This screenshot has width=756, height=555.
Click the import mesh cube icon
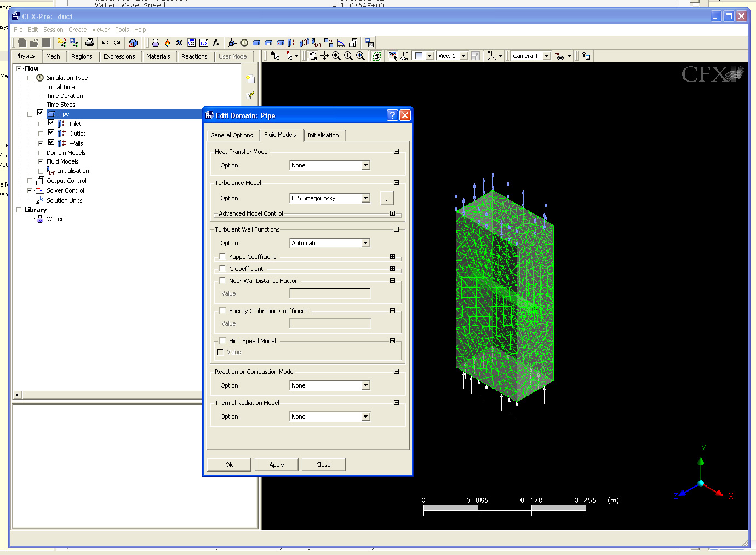coord(133,42)
